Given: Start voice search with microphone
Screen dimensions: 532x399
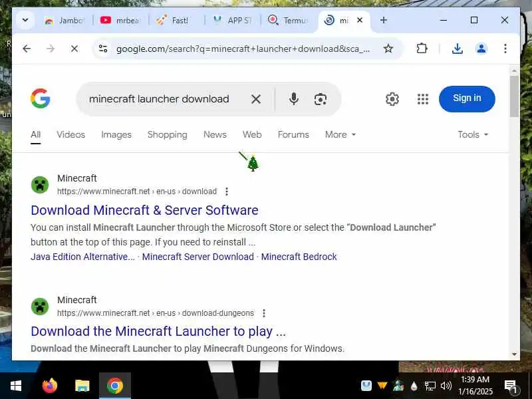Looking at the screenshot, I should coord(294,99).
